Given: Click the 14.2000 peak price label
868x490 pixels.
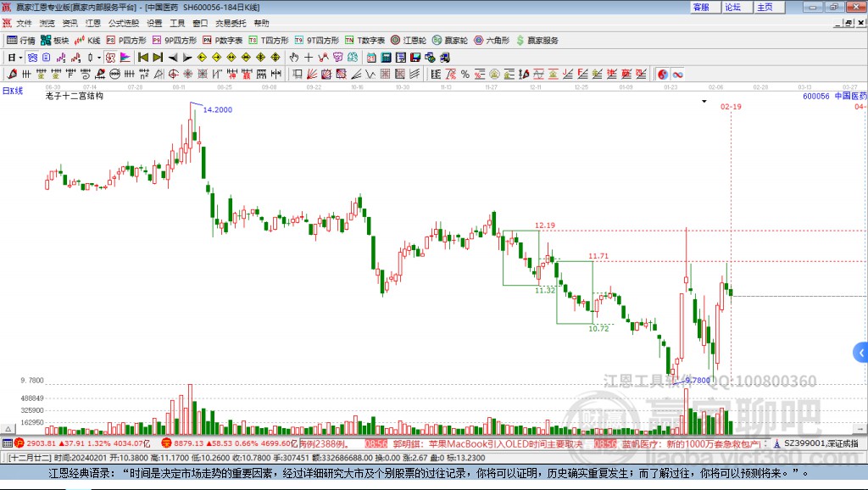Looking at the screenshot, I should (x=218, y=109).
